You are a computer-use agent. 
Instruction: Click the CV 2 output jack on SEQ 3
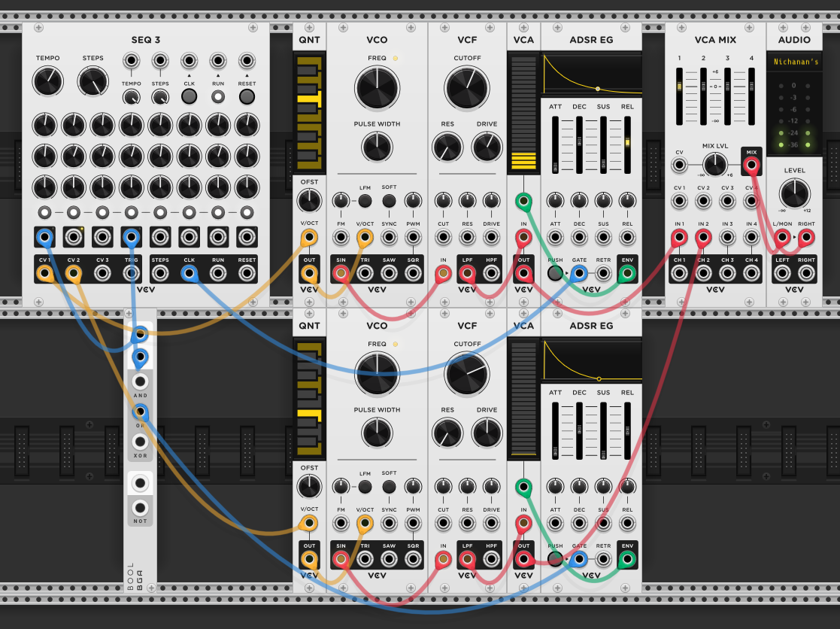point(74,273)
